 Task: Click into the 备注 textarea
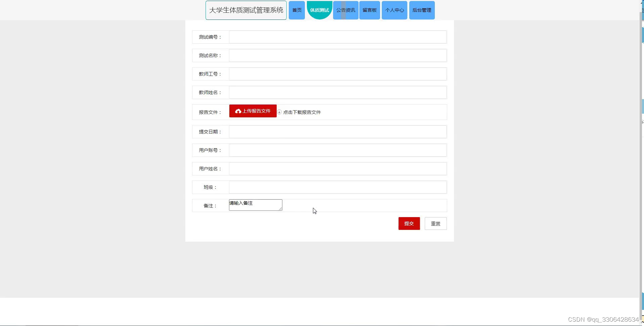256,205
